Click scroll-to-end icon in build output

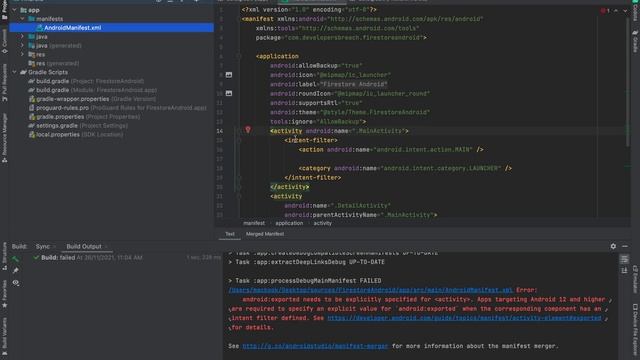(x=624, y=271)
